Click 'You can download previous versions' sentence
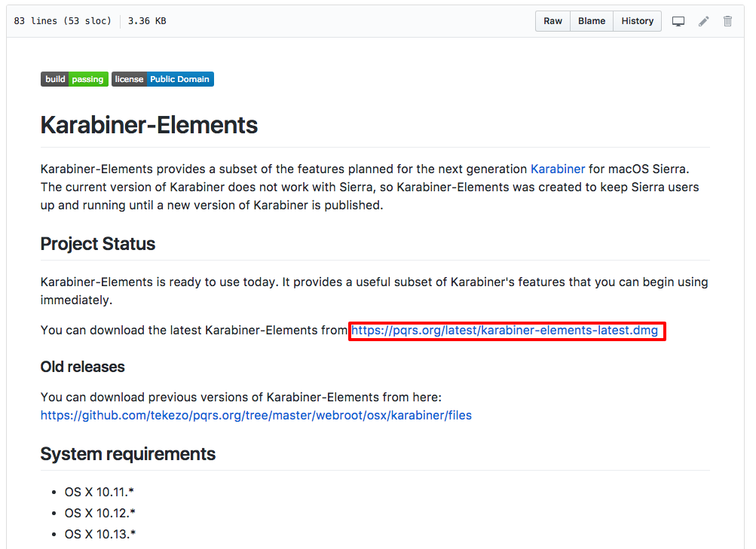Viewport: 756px width, 549px height. click(x=241, y=398)
